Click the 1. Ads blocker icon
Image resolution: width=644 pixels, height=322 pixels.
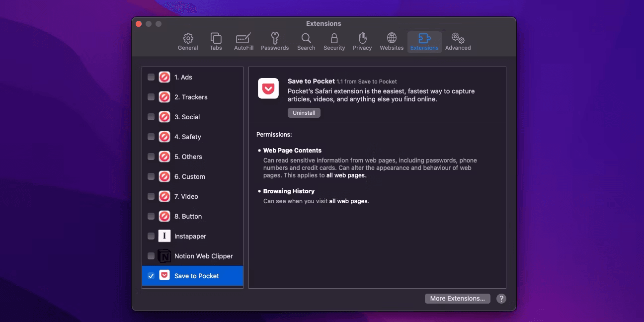pos(164,77)
